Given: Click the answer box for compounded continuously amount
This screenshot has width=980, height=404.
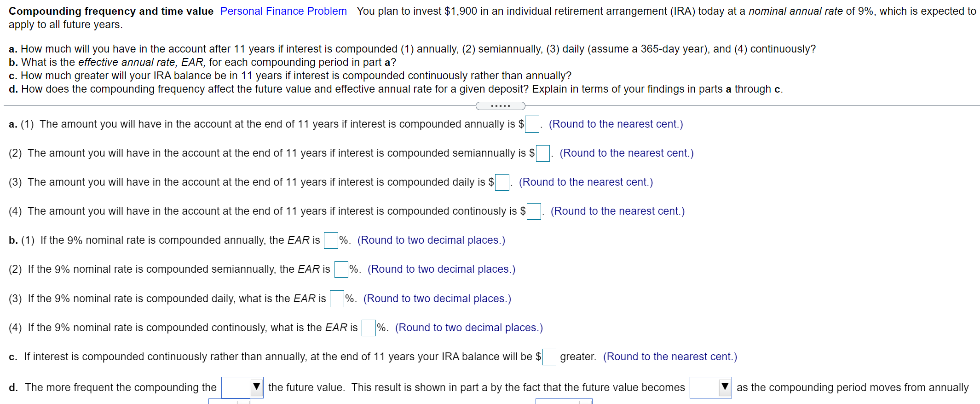Looking at the screenshot, I should [534, 211].
